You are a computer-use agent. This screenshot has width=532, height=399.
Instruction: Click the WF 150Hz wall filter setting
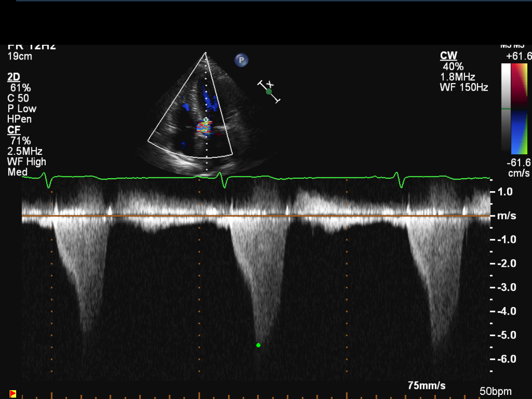click(x=464, y=87)
